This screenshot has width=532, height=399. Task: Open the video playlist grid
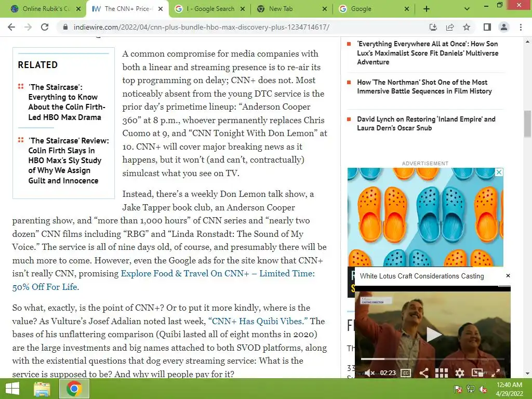[442, 373]
